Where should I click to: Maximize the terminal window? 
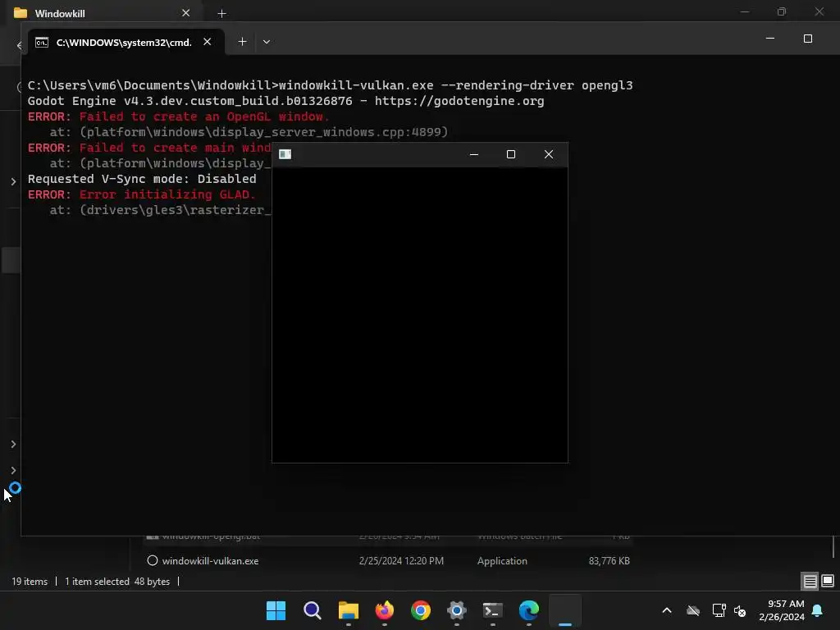tap(808, 39)
